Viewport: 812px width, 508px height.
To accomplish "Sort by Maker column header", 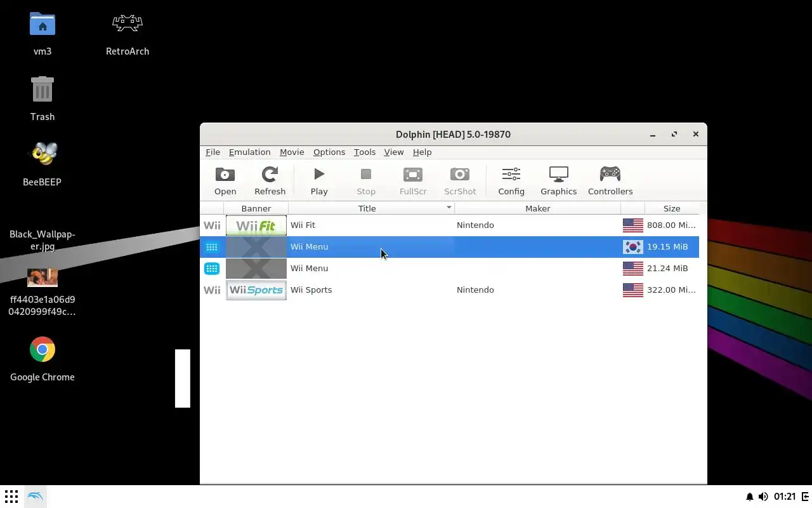I will tap(537, 208).
